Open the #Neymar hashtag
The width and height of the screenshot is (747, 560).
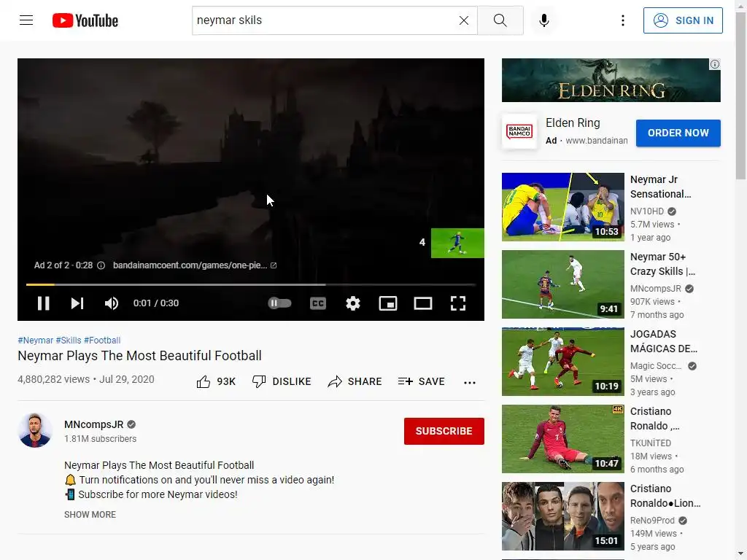click(36, 341)
